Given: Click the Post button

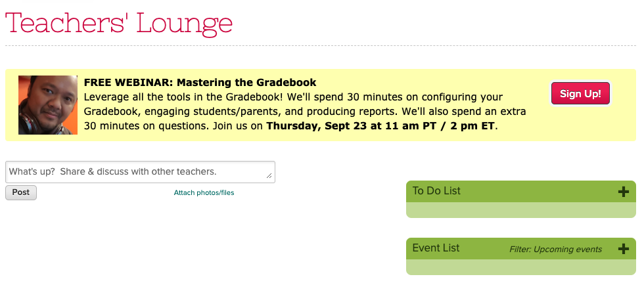Looking at the screenshot, I should coord(21,192).
